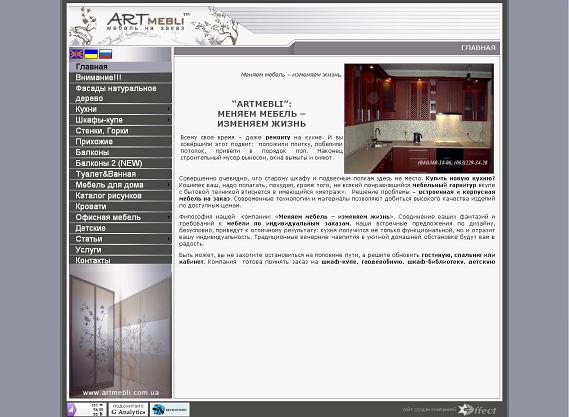Visit the Effect company logo link
Viewport: 569px width, 417px height.
(x=477, y=410)
